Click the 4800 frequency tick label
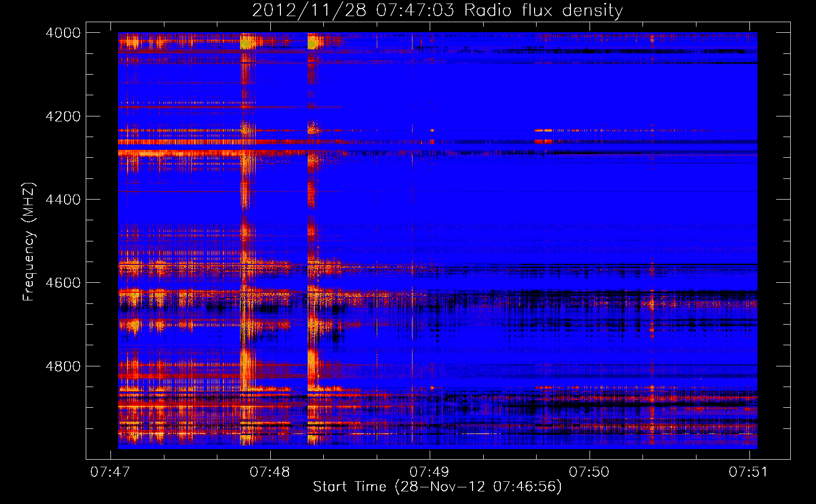Viewport: 816px width, 504px height. click(x=63, y=366)
